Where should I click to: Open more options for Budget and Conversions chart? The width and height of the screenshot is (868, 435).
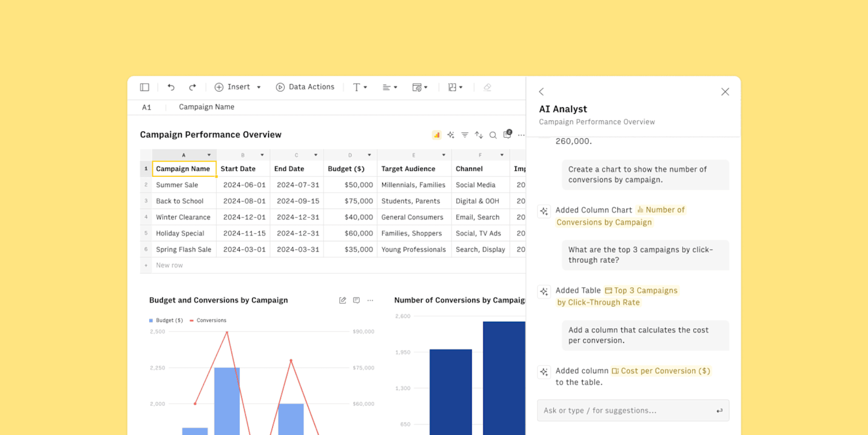pos(371,300)
